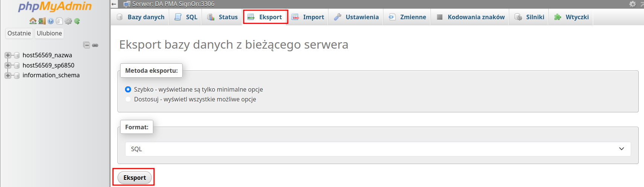
Task: Open the MySQL documentation pages icon
Action: (x=59, y=21)
